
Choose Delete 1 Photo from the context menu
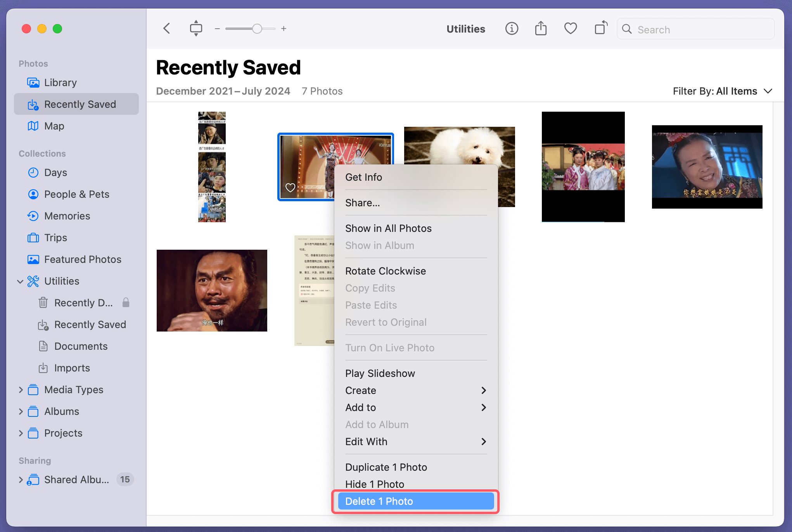pos(379,501)
